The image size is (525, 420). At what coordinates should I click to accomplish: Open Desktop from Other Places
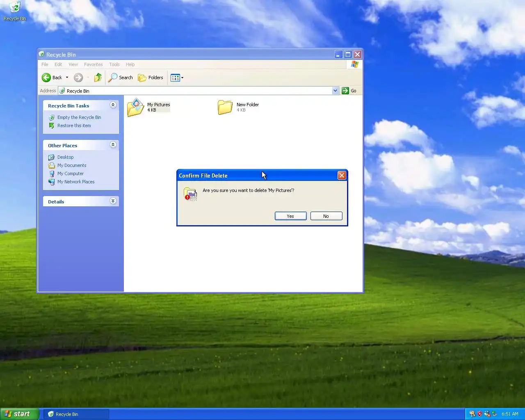pyautogui.click(x=66, y=157)
